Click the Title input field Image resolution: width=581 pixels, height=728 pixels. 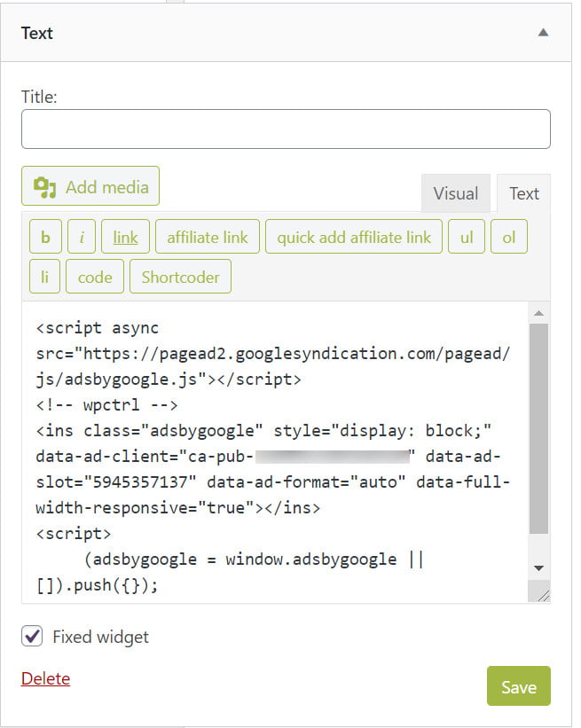tap(286, 129)
